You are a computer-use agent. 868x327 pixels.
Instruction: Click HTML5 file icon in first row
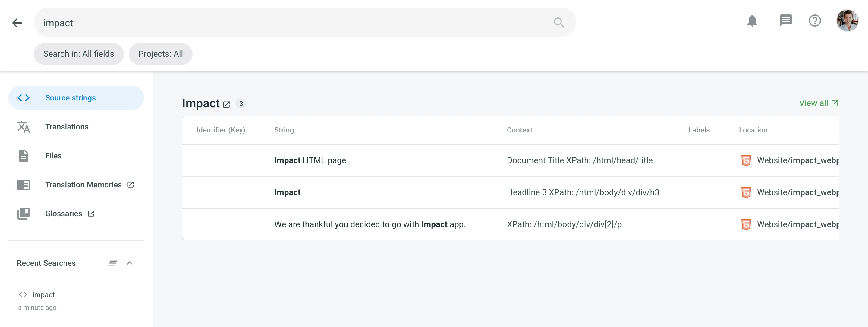click(x=746, y=160)
